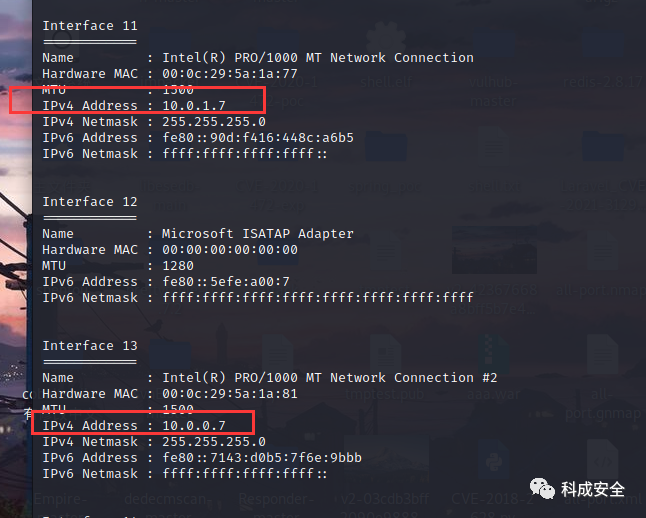Screen dimensions: 646x518
Task: Click MAC address 00:0c:29:5a:1a:77
Action: click(229, 73)
